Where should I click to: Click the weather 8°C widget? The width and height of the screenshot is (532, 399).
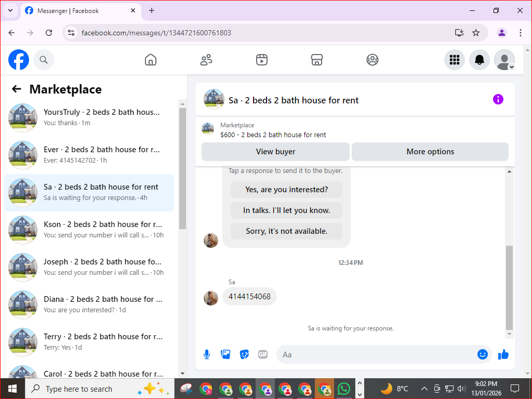point(394,389)
